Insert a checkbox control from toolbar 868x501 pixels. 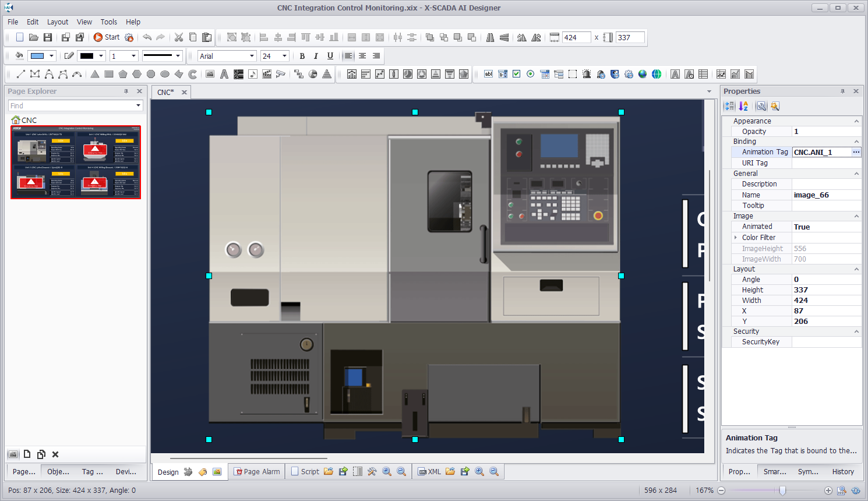click(517, 74)
